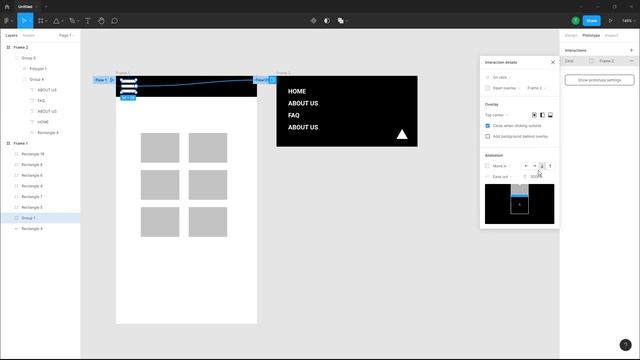Open a new tab with plus
Viewport: 640px width, 360px height.
coord(46,7)
